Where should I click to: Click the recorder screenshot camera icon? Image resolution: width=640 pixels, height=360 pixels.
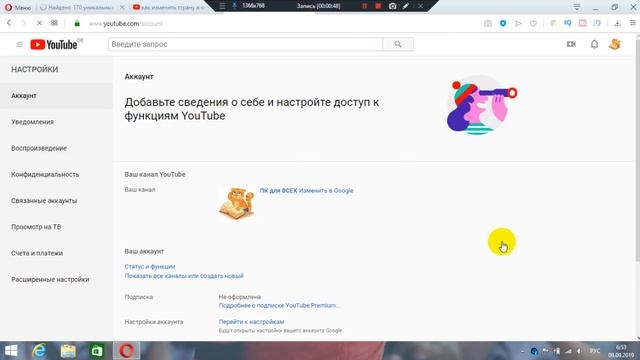pyautogui.click(x=392, y=6)
